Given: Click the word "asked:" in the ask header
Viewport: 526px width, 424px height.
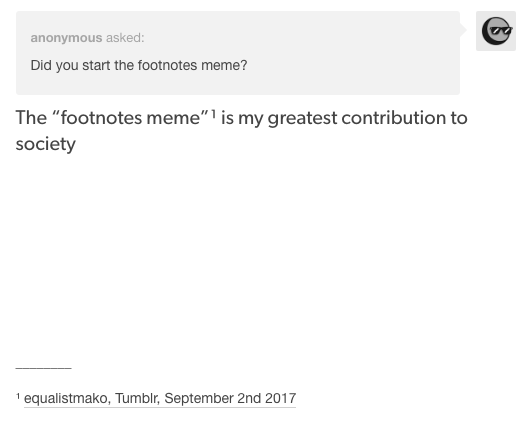Looking at the screenshot, I should [x=125, y=38].
